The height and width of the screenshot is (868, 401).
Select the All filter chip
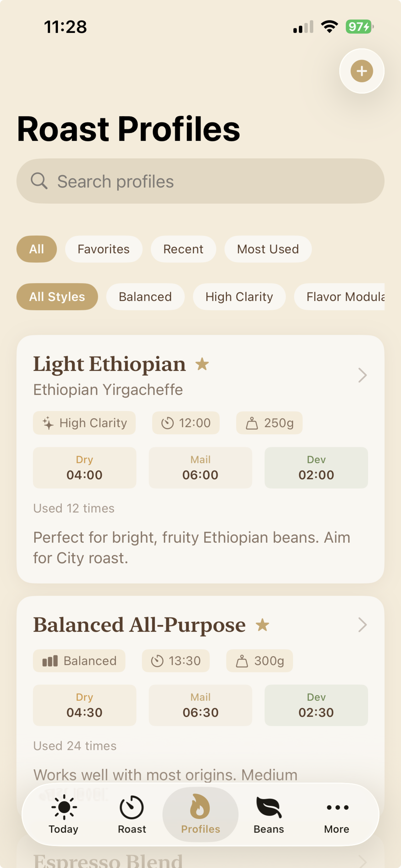[x=36, y=249]
